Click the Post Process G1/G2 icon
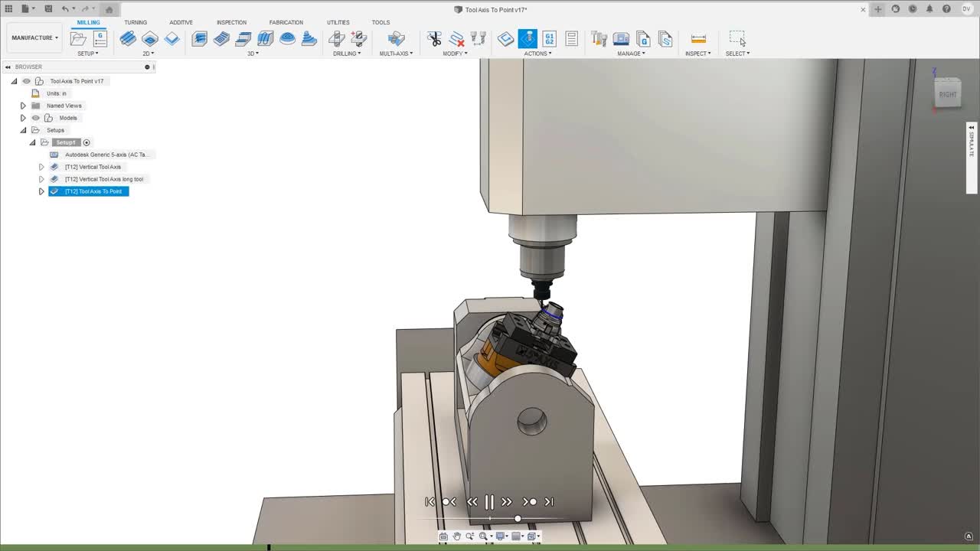The width and height of the screenshot is (980, 551). click(550, 38)
